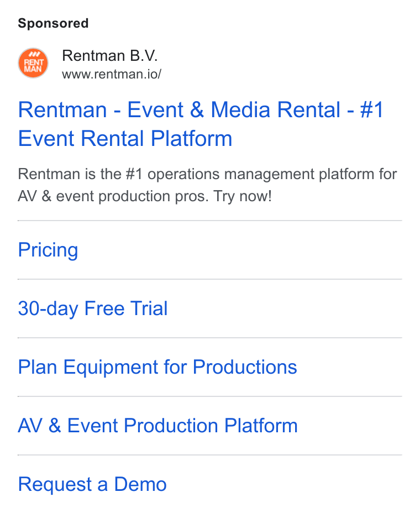Click the word 'Demo' in the last sitelink

coord(140,484)
